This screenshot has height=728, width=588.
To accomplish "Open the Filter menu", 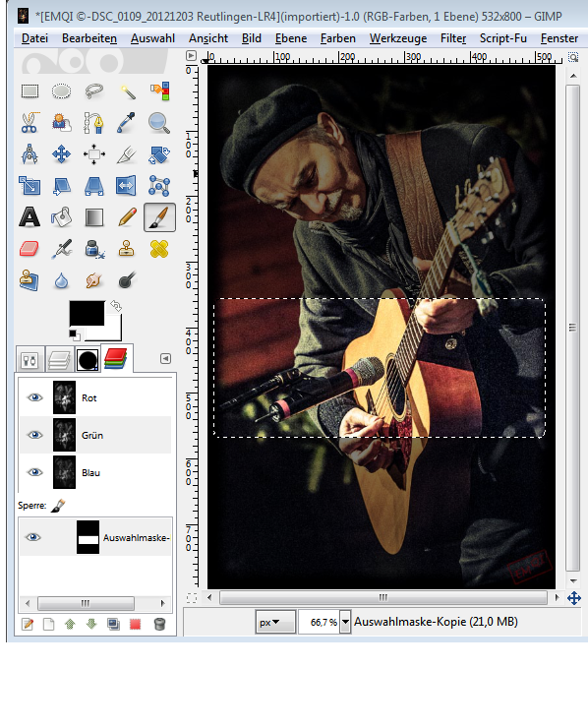I will [453, 38].
